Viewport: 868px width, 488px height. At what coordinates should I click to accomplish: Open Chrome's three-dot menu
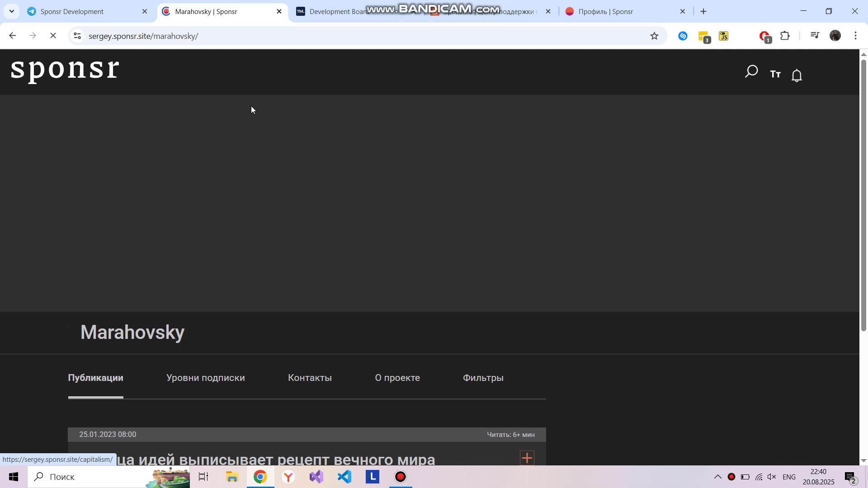(856, 36)
